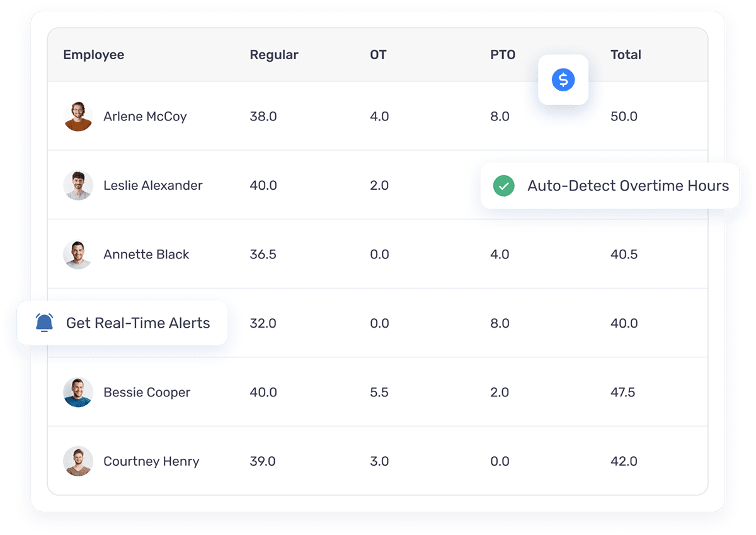Screen dimensions: 756x535
Task: Select the Auto-Detect Overtime Hours badge
Action: pos(610,186)
